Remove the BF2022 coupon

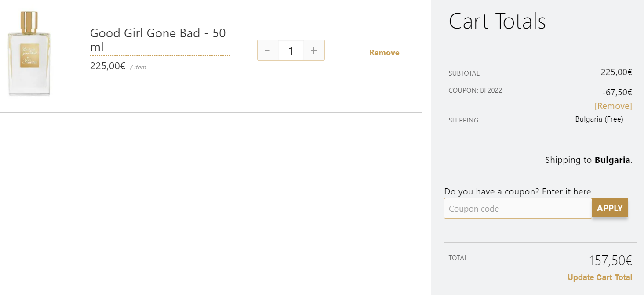(x=613, y=106)
